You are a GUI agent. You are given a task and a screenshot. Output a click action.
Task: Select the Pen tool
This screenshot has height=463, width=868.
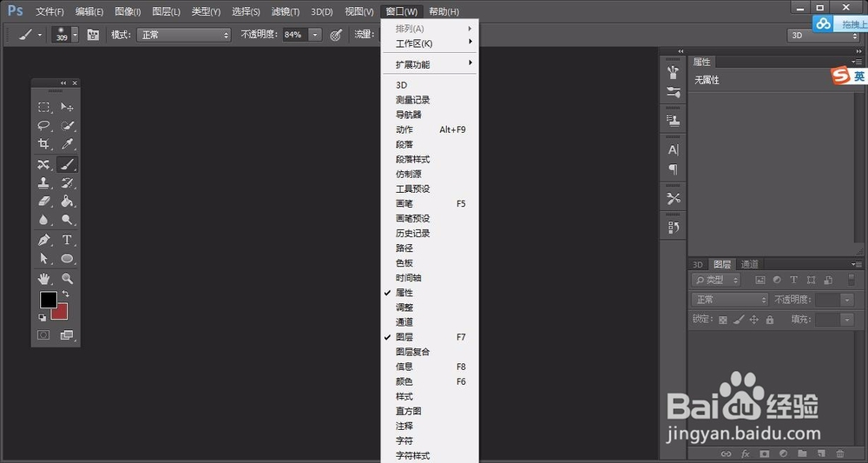tap(43, 240)
